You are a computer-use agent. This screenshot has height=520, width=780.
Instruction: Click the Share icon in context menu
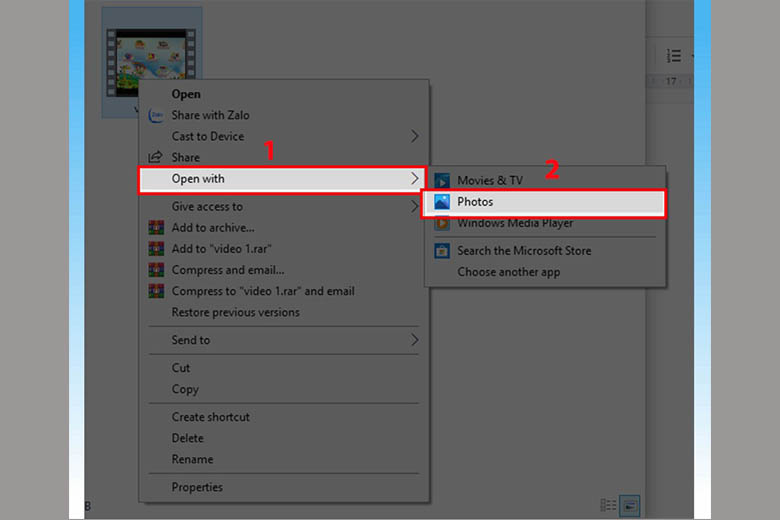[156, 157]
